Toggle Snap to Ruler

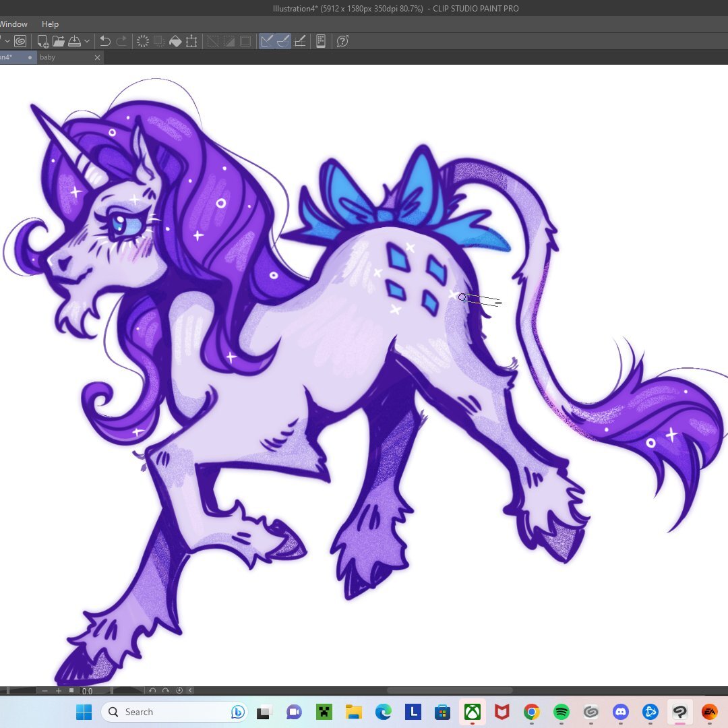click(x=266, y=41)
